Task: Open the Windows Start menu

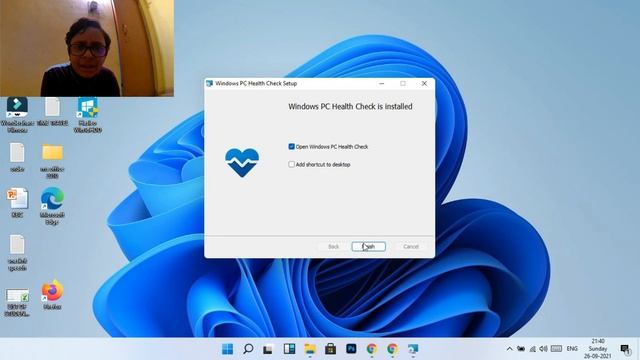Action: tap(227, 349)
